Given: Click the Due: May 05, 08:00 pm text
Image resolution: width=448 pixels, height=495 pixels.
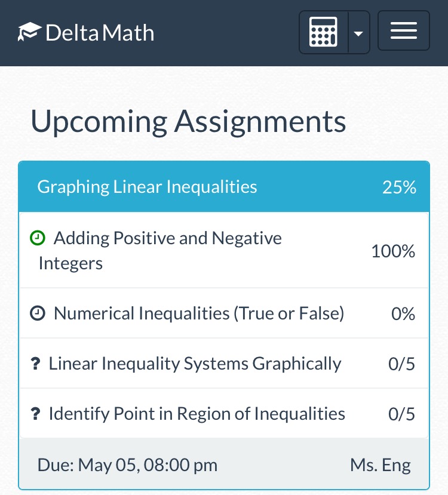Looking at the screenshot, I should click(128, 465).
